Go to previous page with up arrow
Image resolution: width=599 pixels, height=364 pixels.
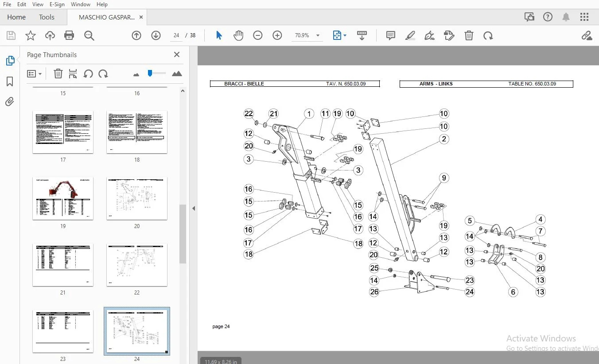pos(136,35)
